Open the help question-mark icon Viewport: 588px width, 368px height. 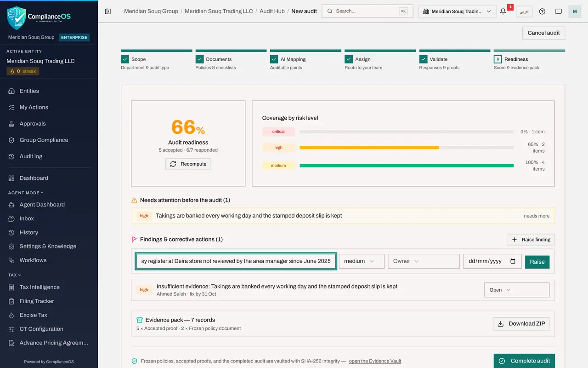point(542,11)
